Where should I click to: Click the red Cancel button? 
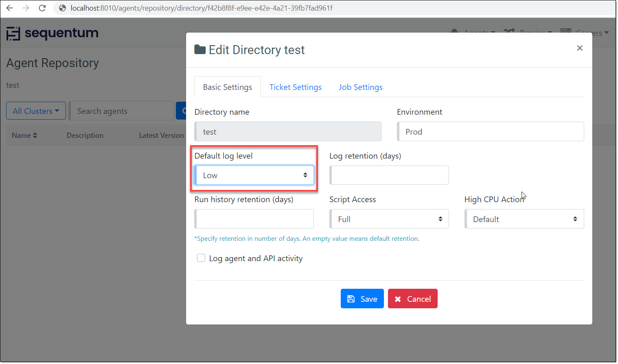(412, 299)
